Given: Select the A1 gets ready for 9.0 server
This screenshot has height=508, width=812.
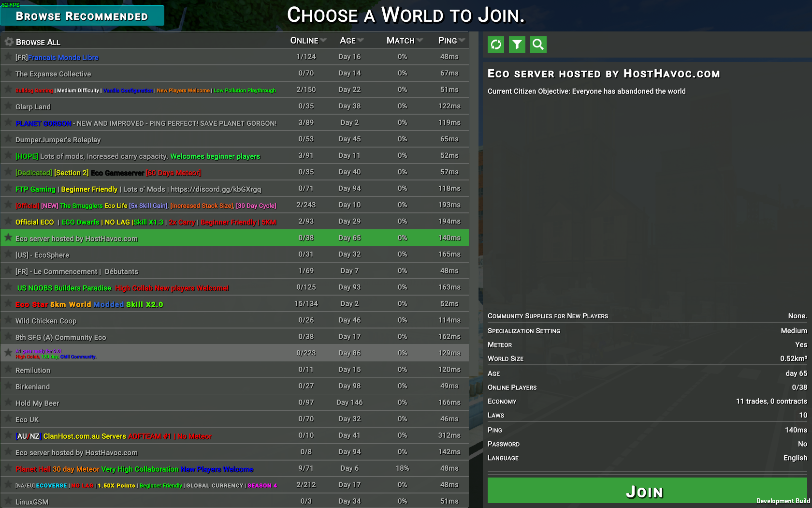Looking at the screenshot, I should [235, 353].
